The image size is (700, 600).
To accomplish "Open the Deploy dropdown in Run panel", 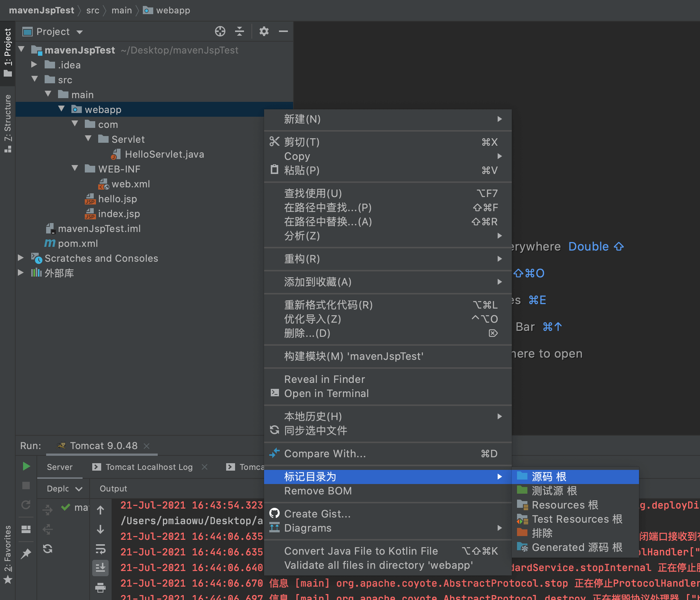I will pyautogui.click(x=64, y=488).
